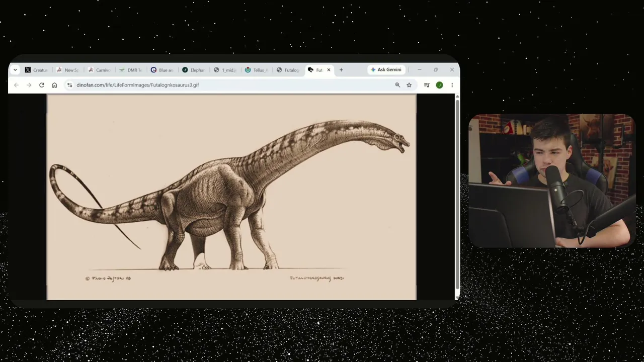Screen dimensions: 644x362
Task: Focus the dinofan.com address bar URL
Action: tap(138, 85)
